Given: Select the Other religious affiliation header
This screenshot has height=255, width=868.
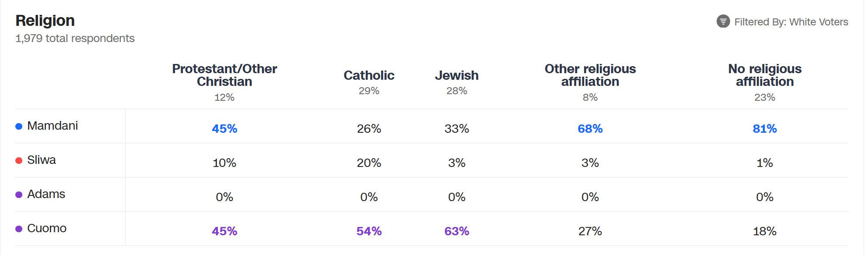Looking at the screenshot, I should coord(590,75).
